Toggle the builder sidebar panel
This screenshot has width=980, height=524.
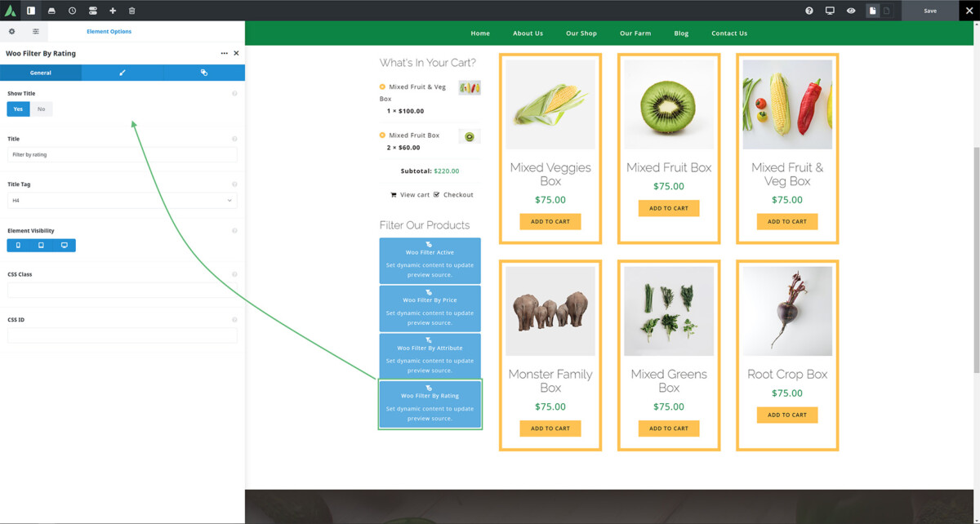30,11
